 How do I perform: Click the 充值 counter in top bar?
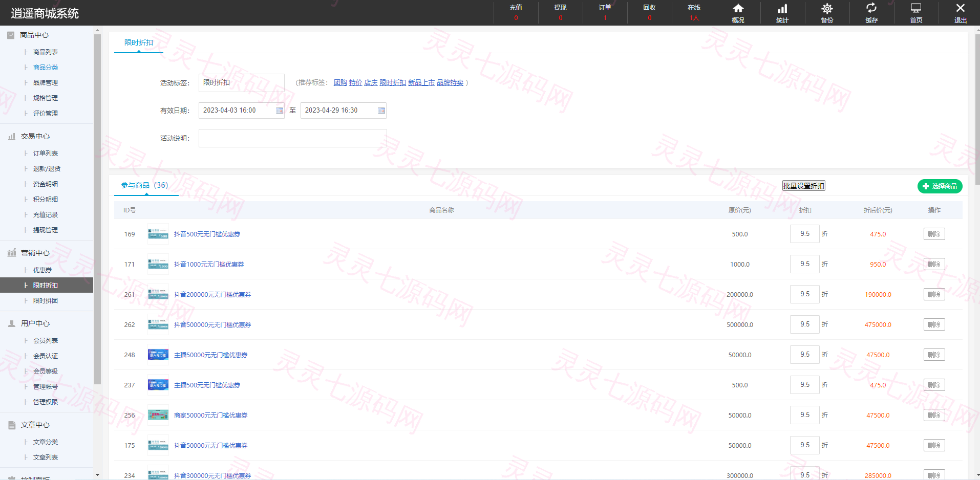pos(516,13)
